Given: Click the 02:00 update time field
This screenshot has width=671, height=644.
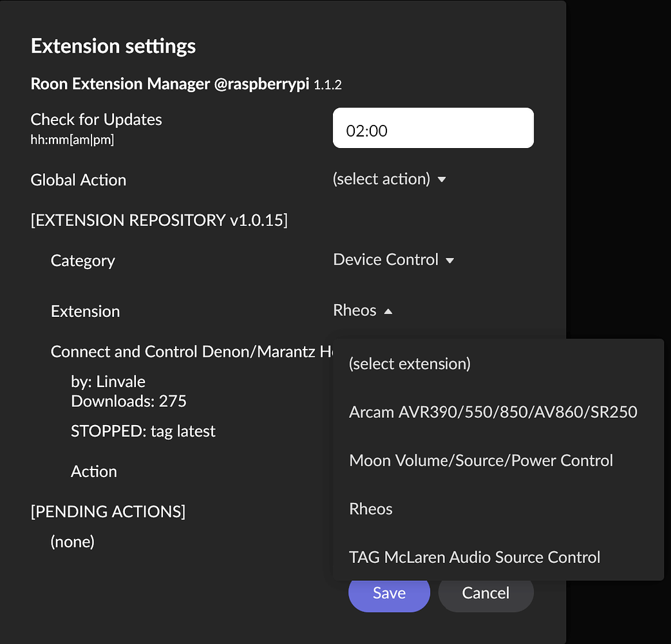Looking at the screenshot, I should tap(433, 128).
